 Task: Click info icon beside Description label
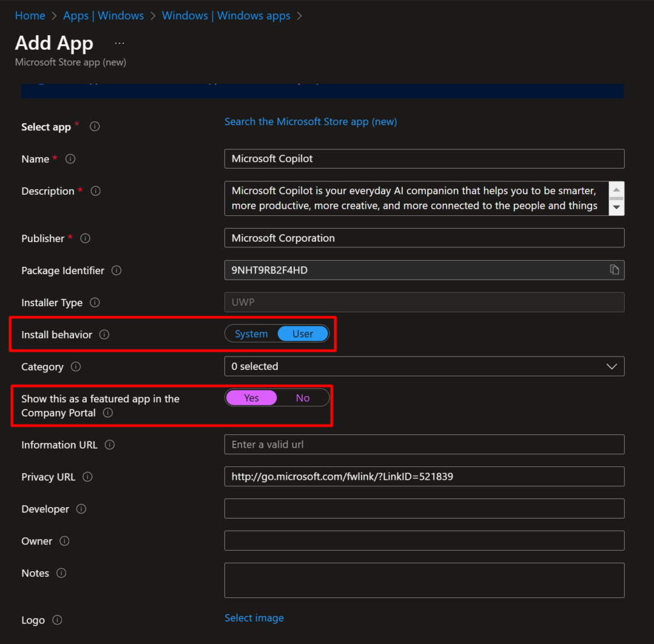click(x=96, y=191)
